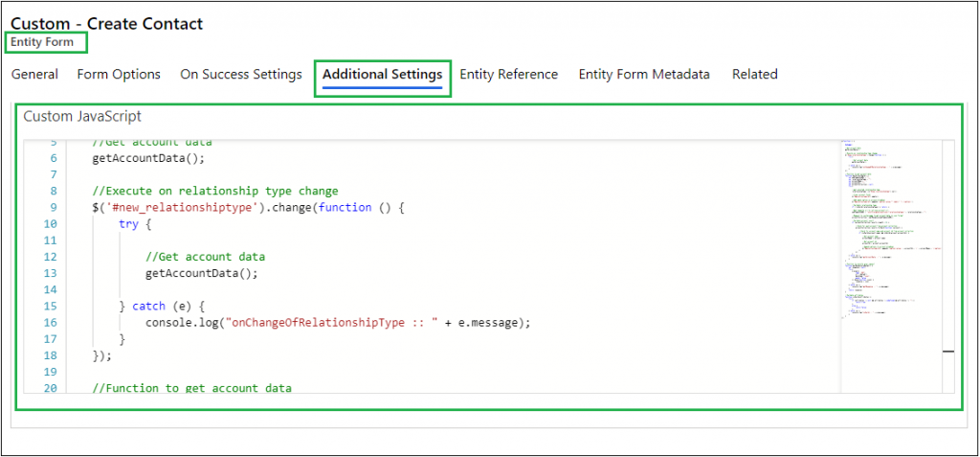Viewport: 980px width, 457px height.
Task: Click the scrollbar position marker in editor
Action: (x=947, y=352)
